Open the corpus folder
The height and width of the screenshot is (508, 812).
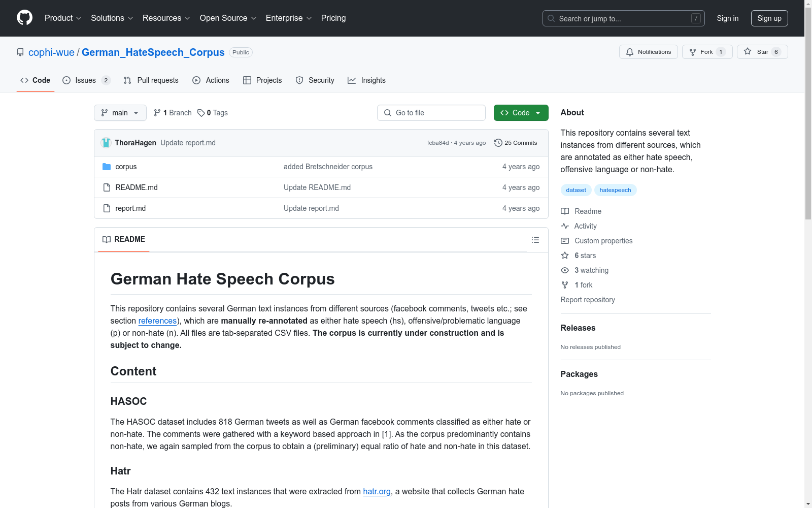click(126, 167)
